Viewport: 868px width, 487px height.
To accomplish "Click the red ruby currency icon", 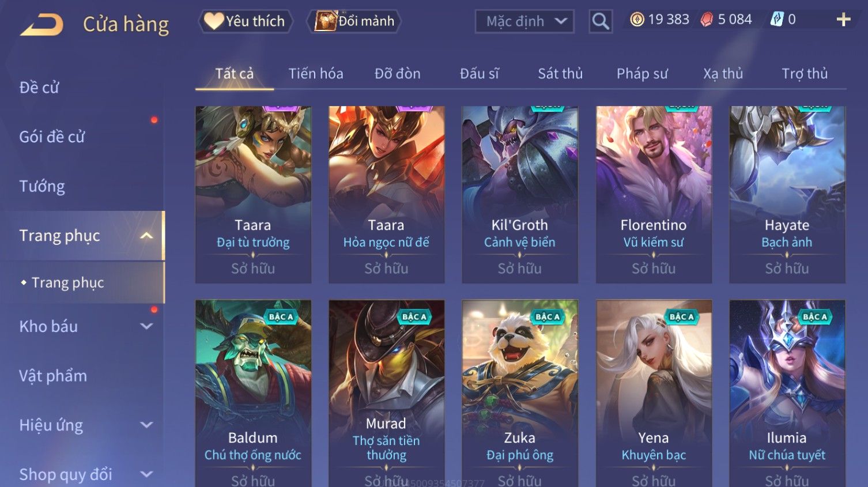I will point(707,20).
